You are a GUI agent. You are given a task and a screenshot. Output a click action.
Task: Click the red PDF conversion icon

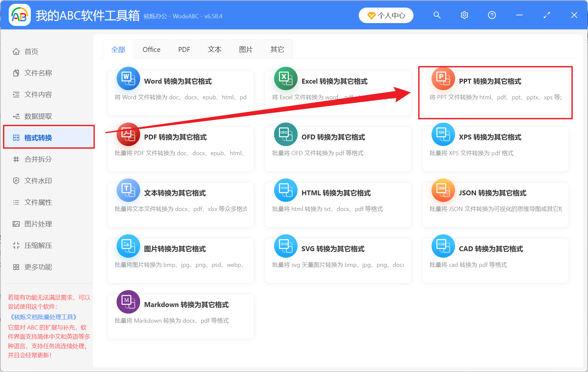point(128,135)
